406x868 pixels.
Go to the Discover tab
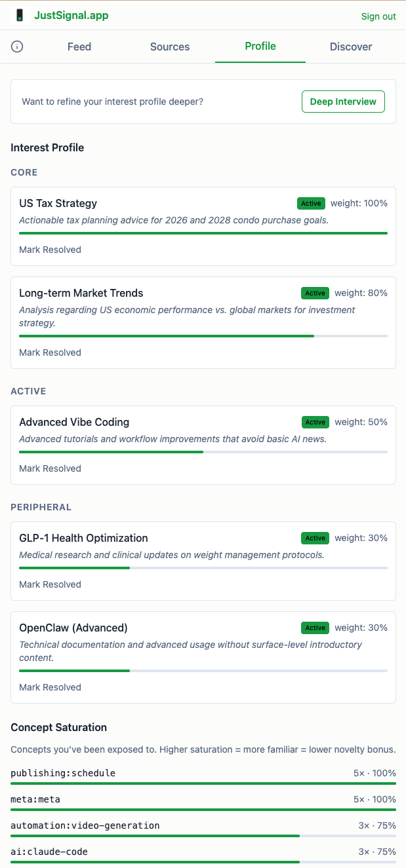click(x=351, y=47)
